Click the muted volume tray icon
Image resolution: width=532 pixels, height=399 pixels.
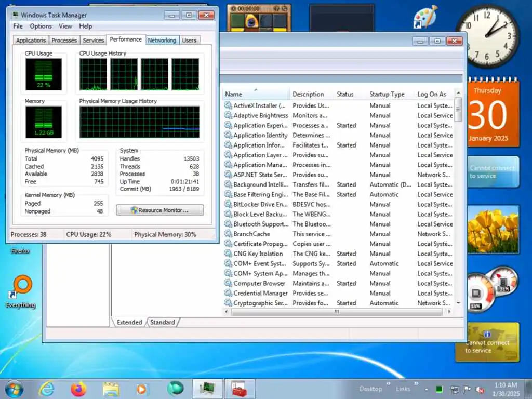[480, 390]
